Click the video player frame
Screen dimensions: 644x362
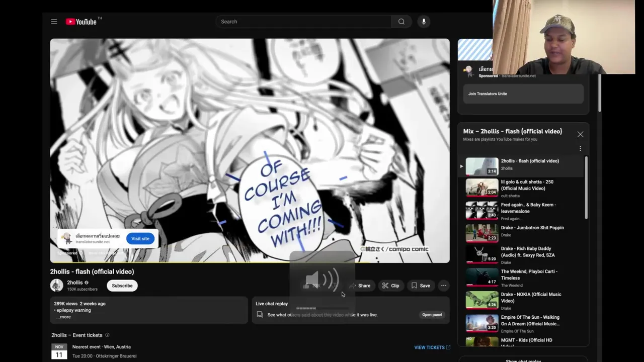click(x=250, y=150)
